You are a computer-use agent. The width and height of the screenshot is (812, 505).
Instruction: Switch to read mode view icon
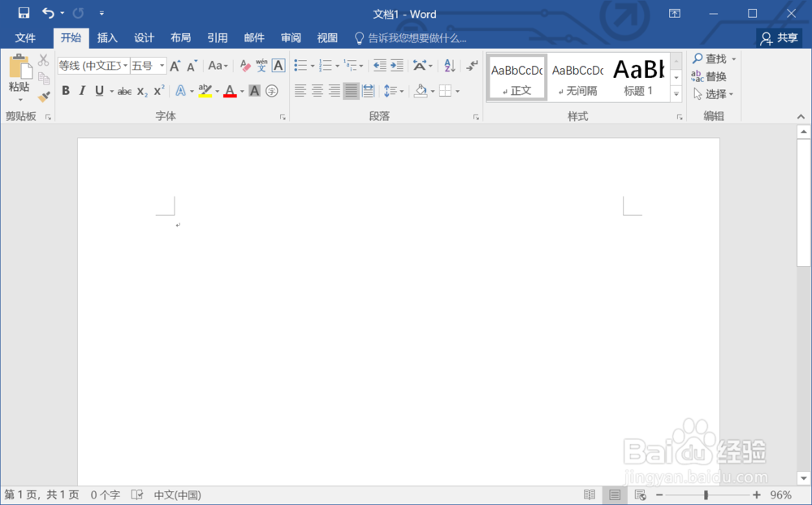(x=590, y=495)
